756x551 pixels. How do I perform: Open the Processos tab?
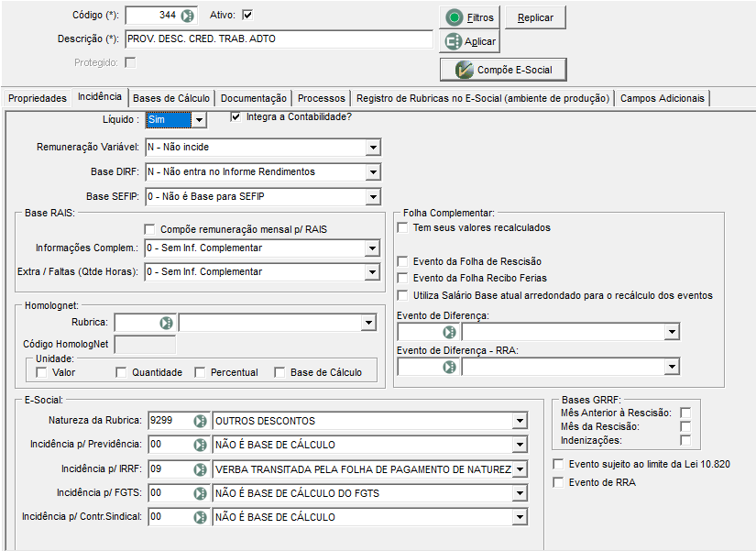coord(321,98)
